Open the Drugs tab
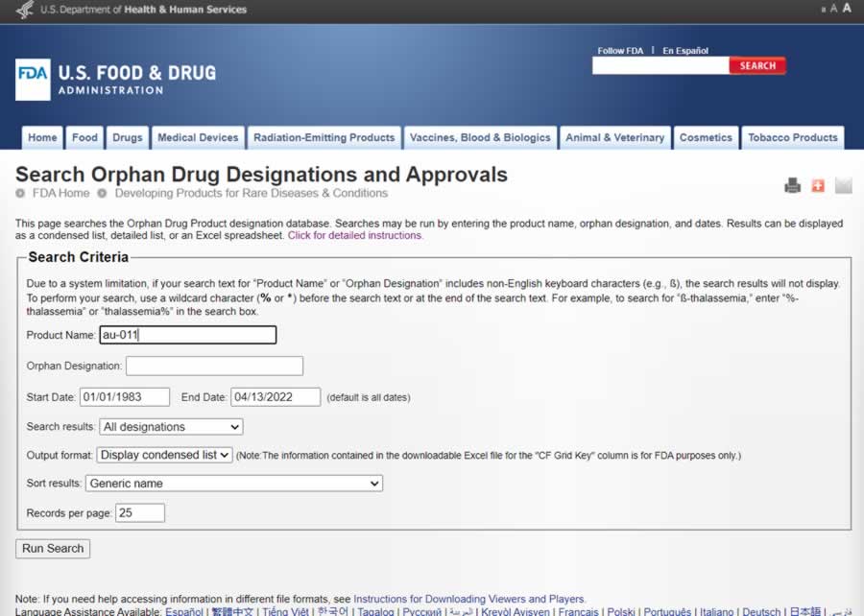This screenshot has height=616, width=864. click(x=128, y=137)
